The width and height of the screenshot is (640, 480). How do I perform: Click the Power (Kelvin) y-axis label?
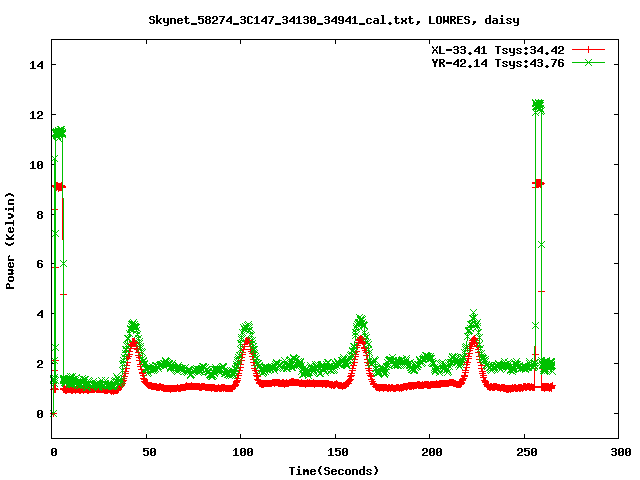(x=10, y=241)
